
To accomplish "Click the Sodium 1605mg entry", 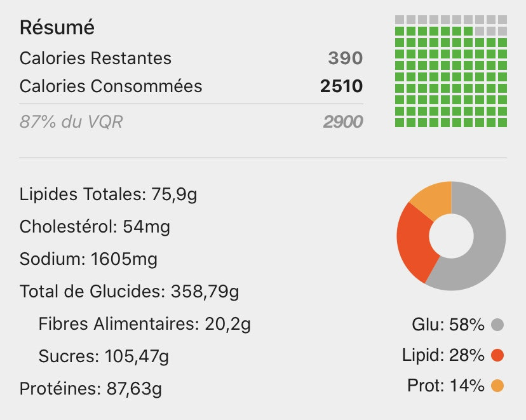I will pos(88,259).
